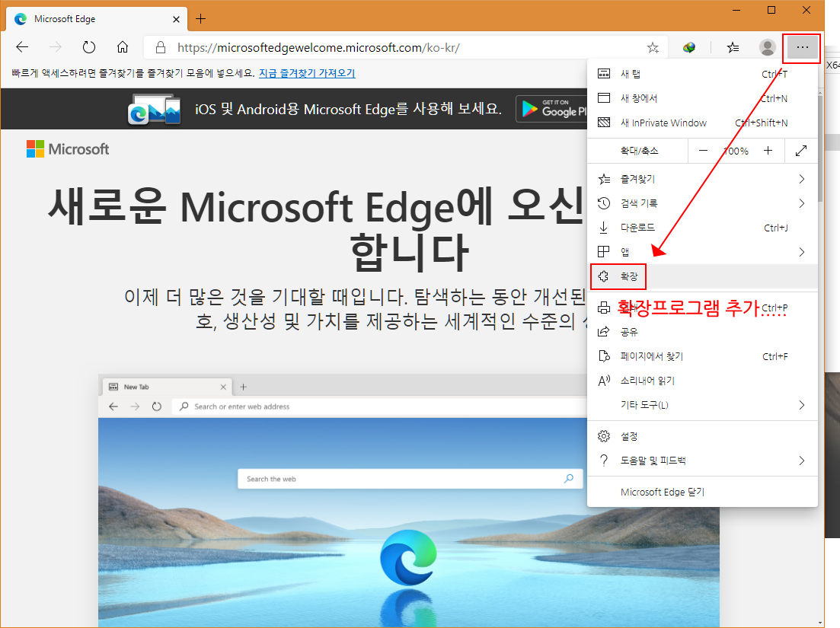Click the download arrow icon in menu
Screen dimensions: 840x628
pos(604,228)
